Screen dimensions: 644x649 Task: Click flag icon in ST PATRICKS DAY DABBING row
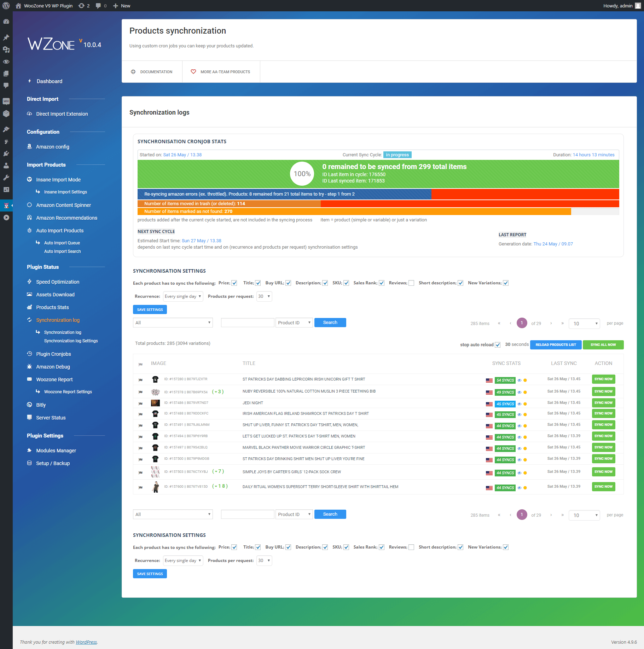140,380
